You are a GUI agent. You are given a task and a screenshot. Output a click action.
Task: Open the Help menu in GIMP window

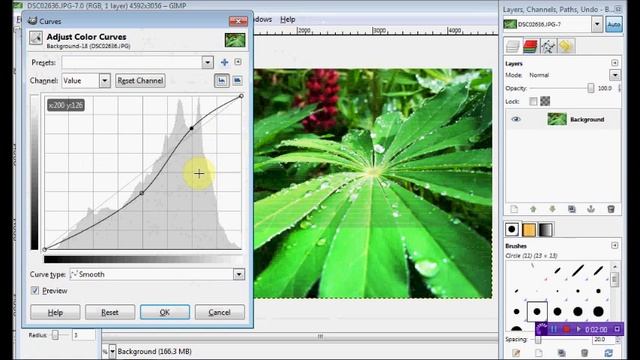tap(287, 19)
